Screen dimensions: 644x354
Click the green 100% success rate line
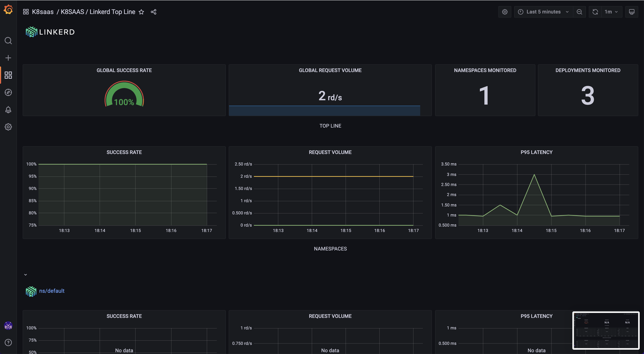point(122,164)
